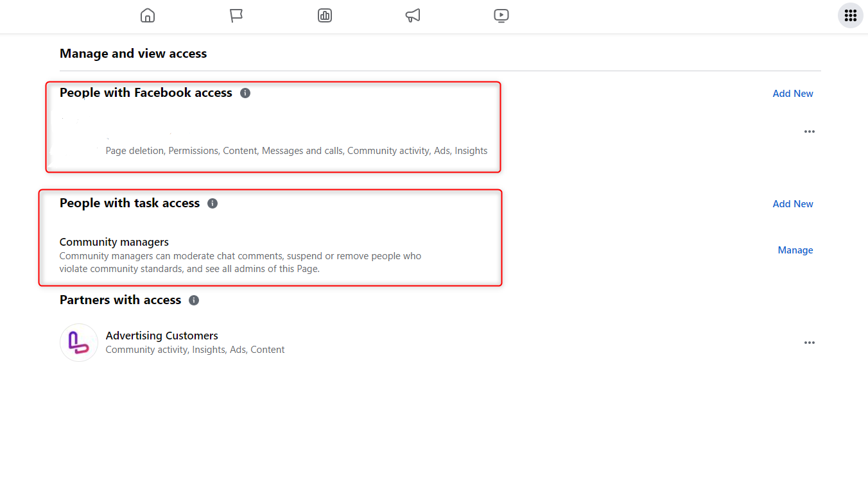The height and width of the screenshot is (478, 868).
Task: Click the Community managers heading
Action: pos(114,242)
